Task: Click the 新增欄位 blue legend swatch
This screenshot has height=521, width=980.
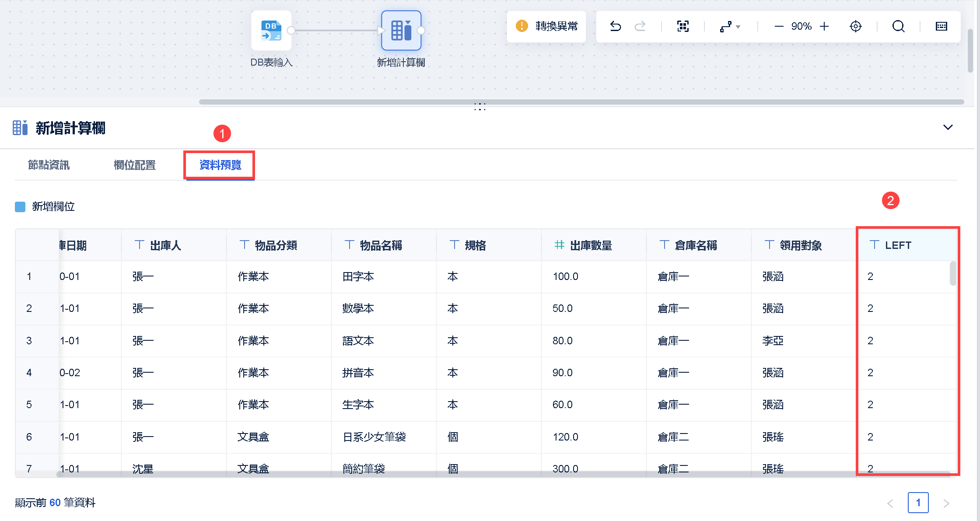Action: [20, 206]
